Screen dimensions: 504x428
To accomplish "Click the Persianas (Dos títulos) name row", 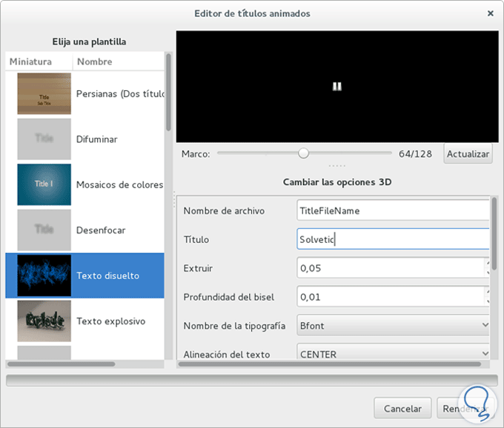I will [121, 94].
